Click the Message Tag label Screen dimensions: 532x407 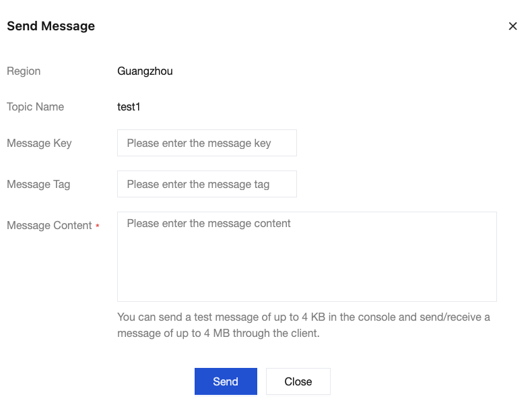[38, 184]
